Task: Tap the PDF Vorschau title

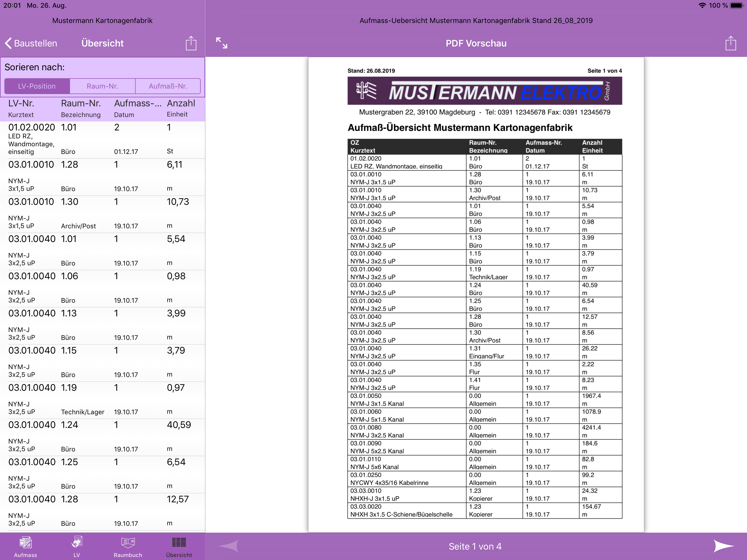Action: 476,43
